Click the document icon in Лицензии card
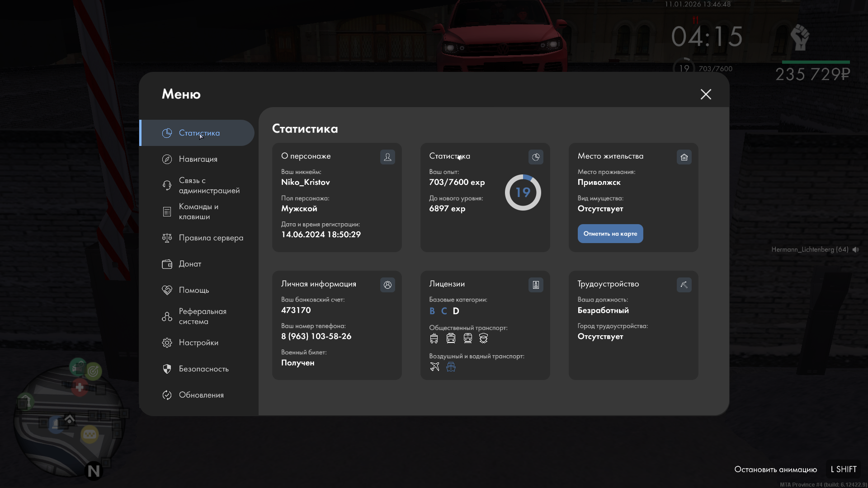 (x=536, y=285)
